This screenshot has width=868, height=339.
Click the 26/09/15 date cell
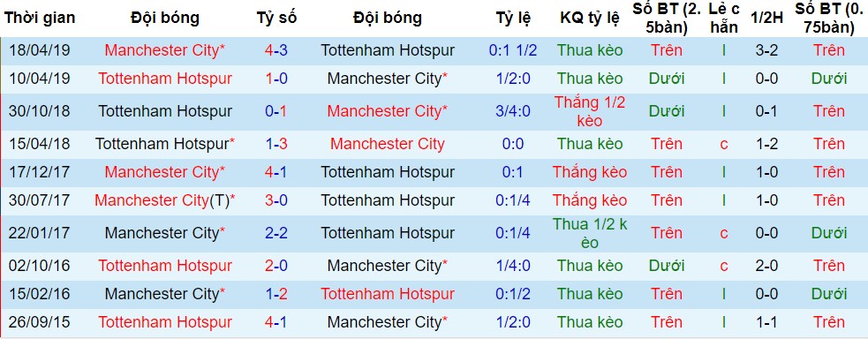pyautogui.click(x=40, y=322)
